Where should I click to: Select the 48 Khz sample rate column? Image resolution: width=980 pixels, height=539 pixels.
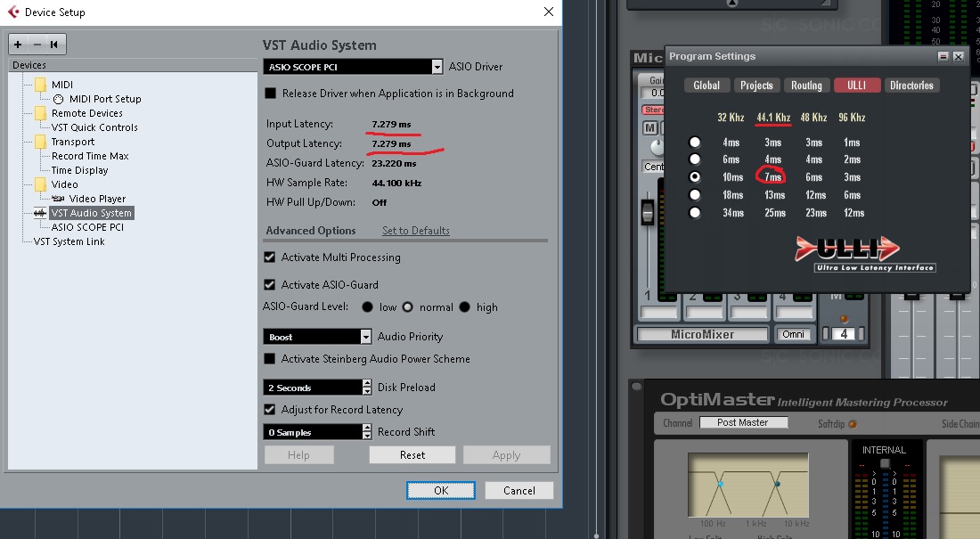click(813, 118)
